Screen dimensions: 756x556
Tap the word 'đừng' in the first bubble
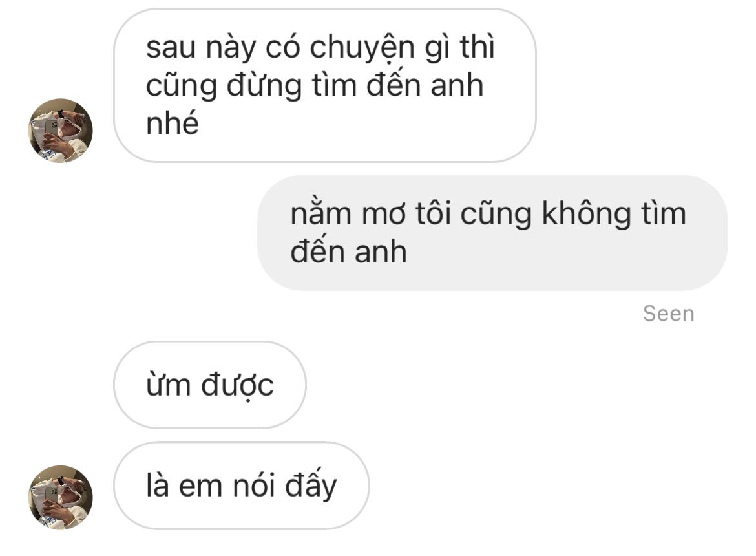[264, 86]
